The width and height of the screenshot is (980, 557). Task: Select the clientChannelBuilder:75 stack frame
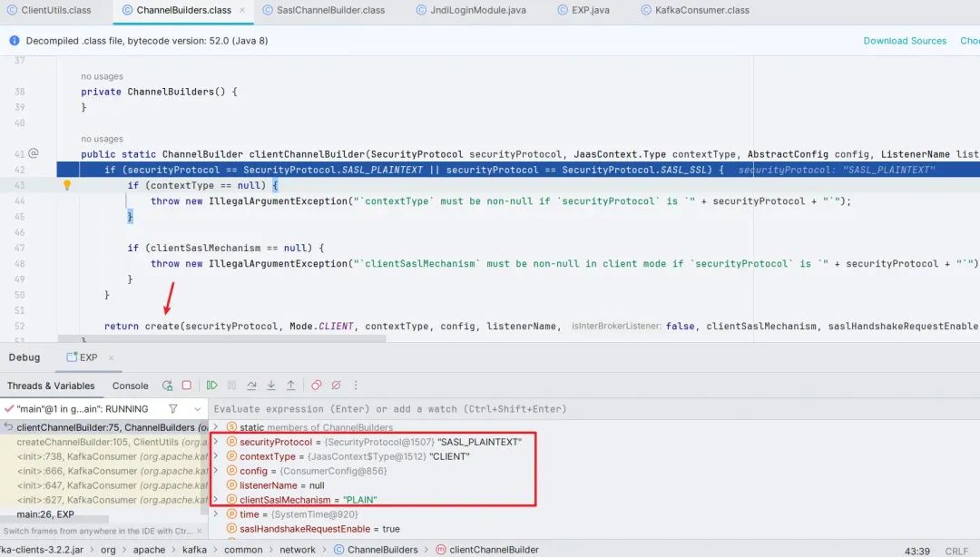coord(103,427)
